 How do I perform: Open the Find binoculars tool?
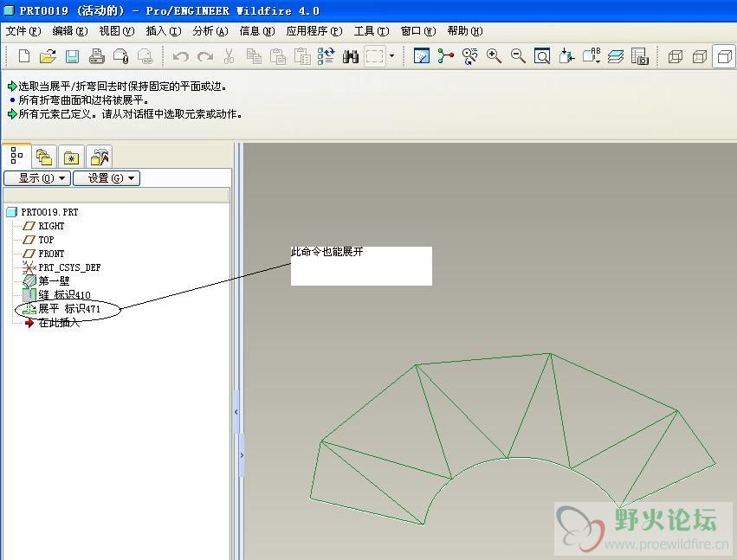pyautogui.click(x=351, y=57)
